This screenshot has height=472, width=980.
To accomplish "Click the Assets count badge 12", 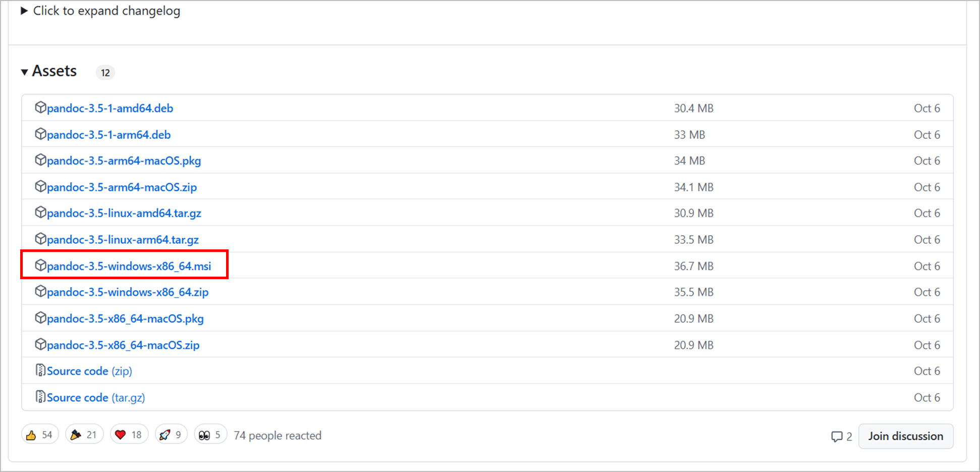I will click(105, 73).
